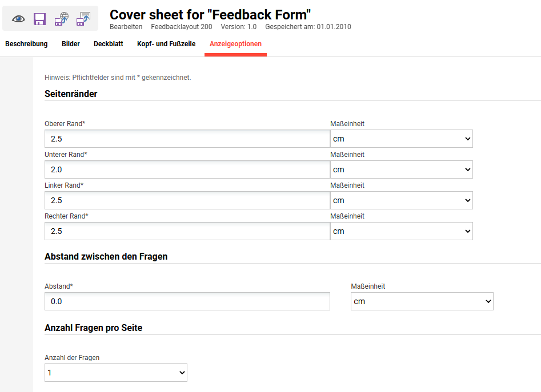Click the Oberer Rand input field
541x392 pixels.
click(x=187, y=139)
